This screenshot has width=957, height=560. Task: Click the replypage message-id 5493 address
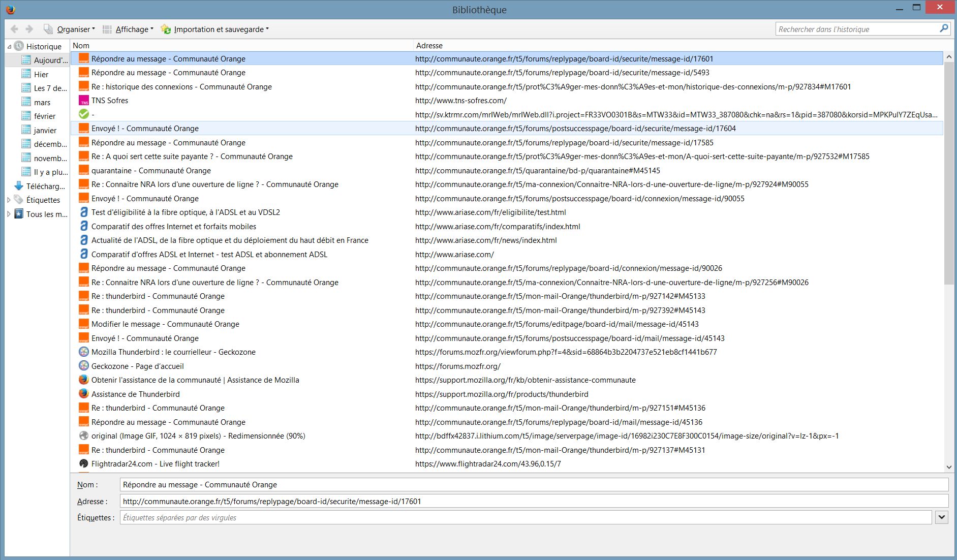tap(562, 73)
